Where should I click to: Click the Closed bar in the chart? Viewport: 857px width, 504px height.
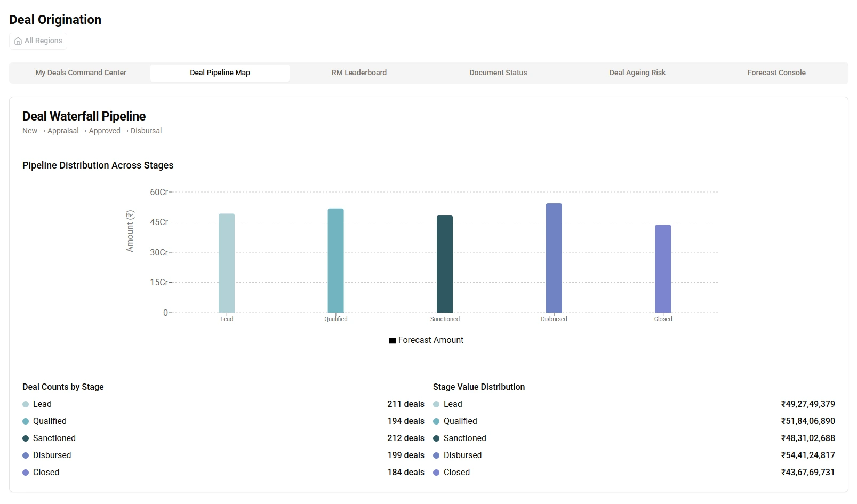tap(663, 268)
